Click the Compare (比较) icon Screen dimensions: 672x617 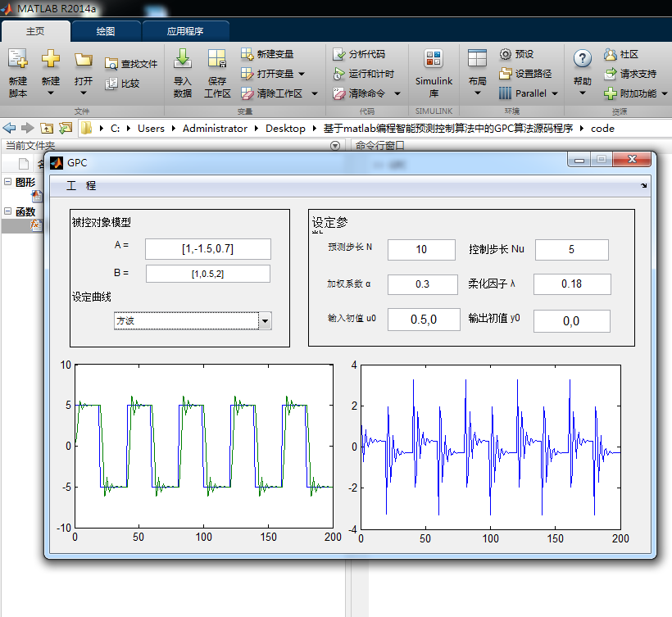[111, 83]
